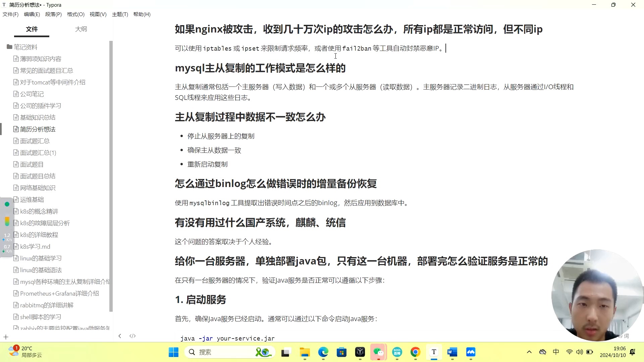This screenshot has height=362, width=644.
Task: Toggle source code mode icon
Action: 132,336
